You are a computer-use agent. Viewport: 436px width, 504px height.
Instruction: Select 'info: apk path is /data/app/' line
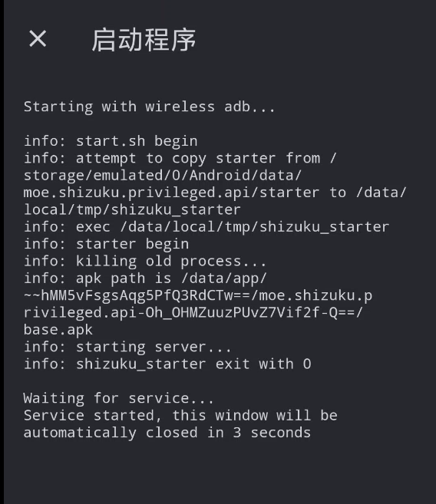(145, 278)
